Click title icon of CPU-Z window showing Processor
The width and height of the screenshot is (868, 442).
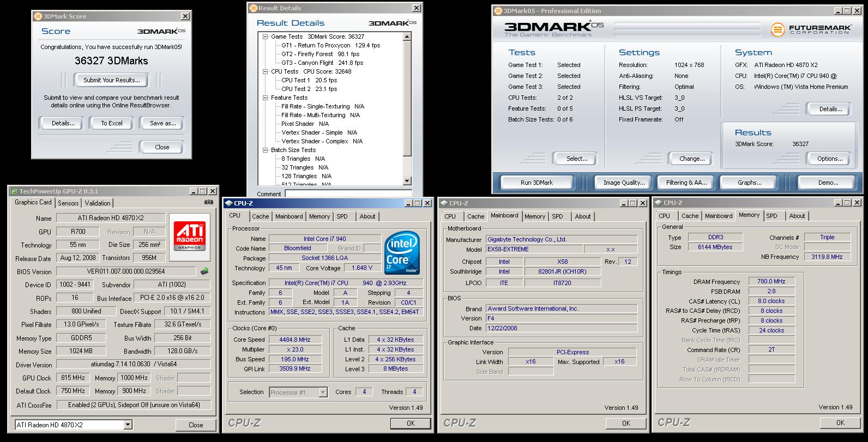click(x=228, y=203)
